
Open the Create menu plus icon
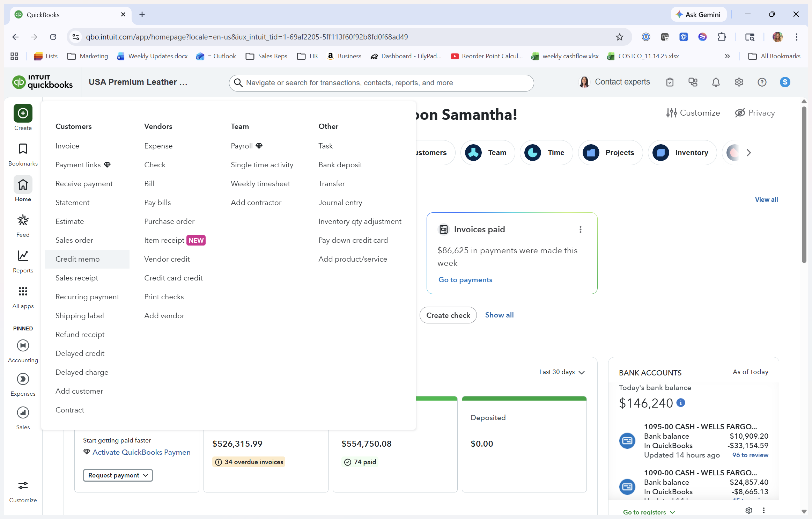[23, 113]
